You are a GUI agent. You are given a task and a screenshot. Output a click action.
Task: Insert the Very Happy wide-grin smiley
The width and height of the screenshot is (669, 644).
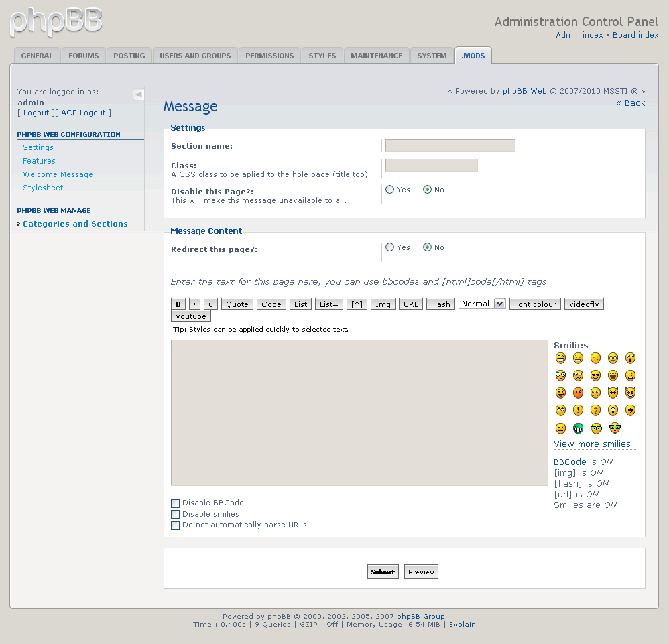pos(560,358)
